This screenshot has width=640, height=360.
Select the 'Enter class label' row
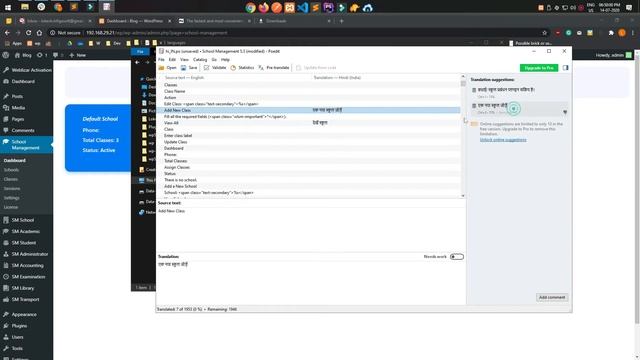tap(310, 136)
